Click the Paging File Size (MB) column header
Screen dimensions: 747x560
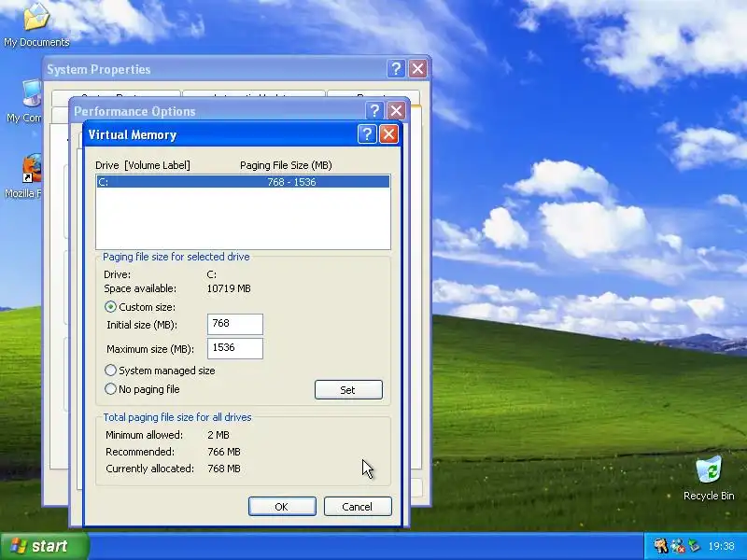click(x=286, y=165)
